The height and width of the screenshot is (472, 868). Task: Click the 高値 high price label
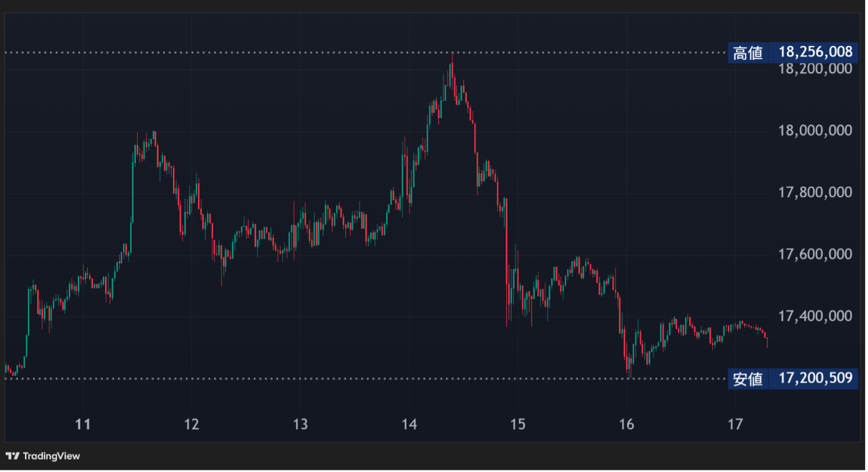coord(748,53)
